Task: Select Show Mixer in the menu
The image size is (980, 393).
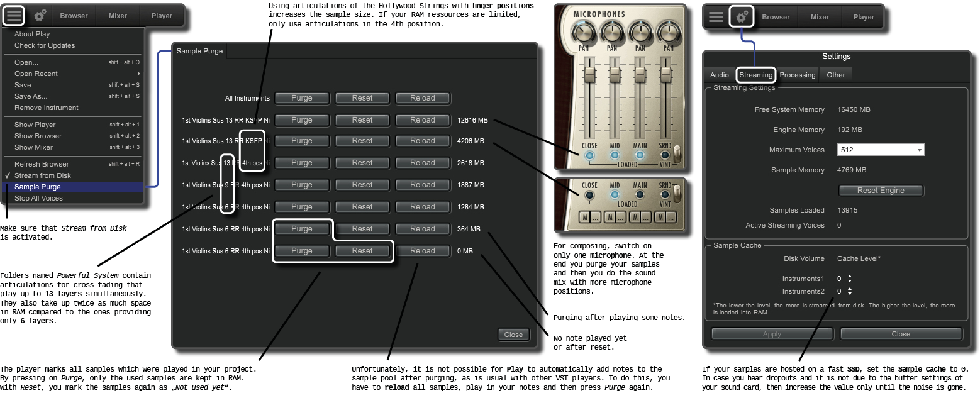Action: pos(74,147)
